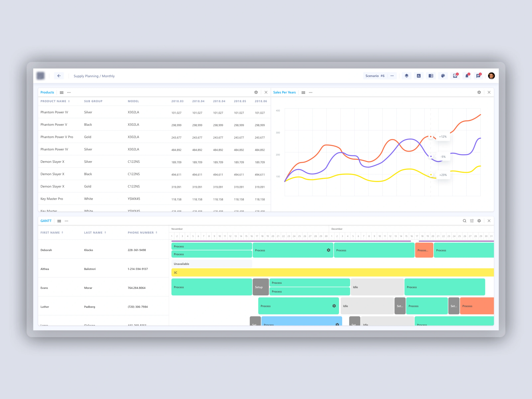The height and width of the screenshot is (399, 532).
Task: Click the December month header
Action: (337, 229)
